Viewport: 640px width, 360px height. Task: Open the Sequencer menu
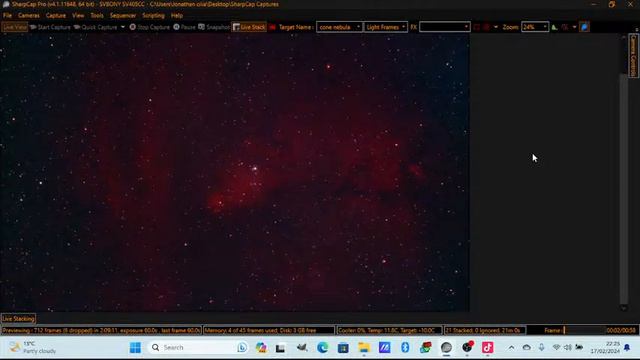[123, 16]
